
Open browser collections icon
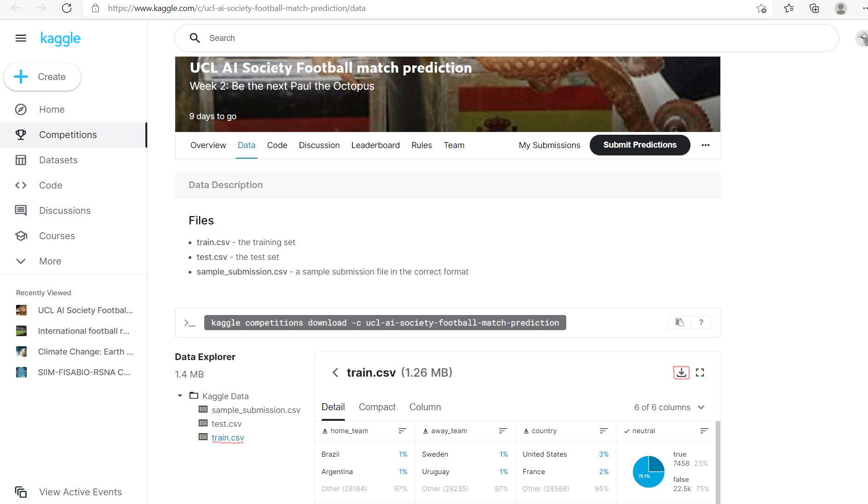[x=814, y=8]
